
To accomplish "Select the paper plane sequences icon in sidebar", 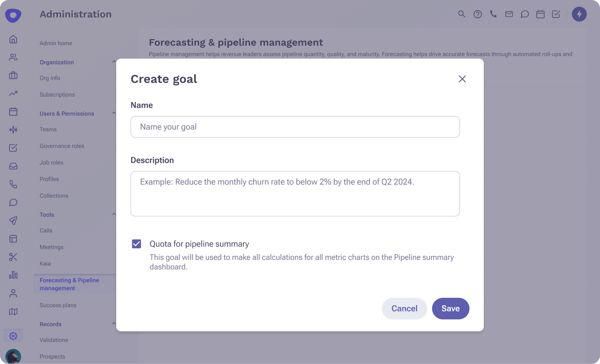I will point(13,220).
